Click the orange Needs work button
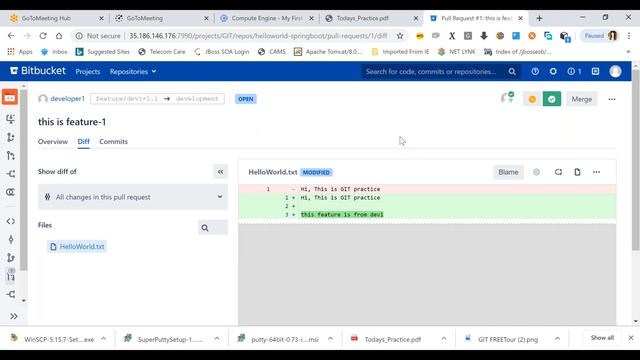The image size is (640, 360). pos(532,99)
